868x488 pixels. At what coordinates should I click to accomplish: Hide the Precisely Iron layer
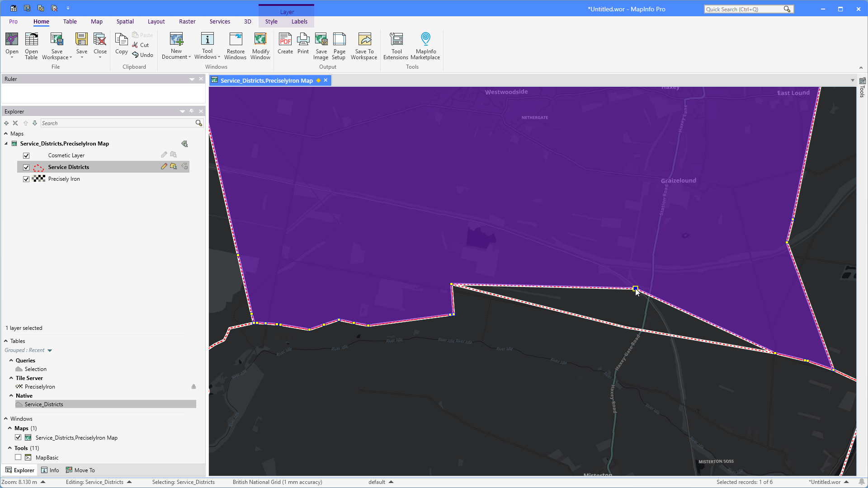pyautogui.click(x=26, y=179)
